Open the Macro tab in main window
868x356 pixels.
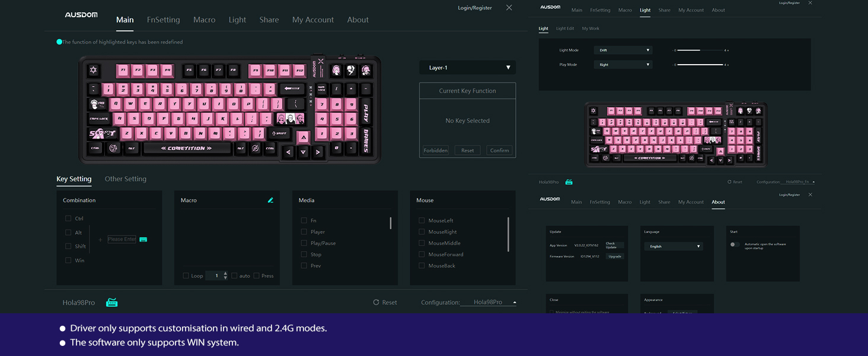coord(205,20)
